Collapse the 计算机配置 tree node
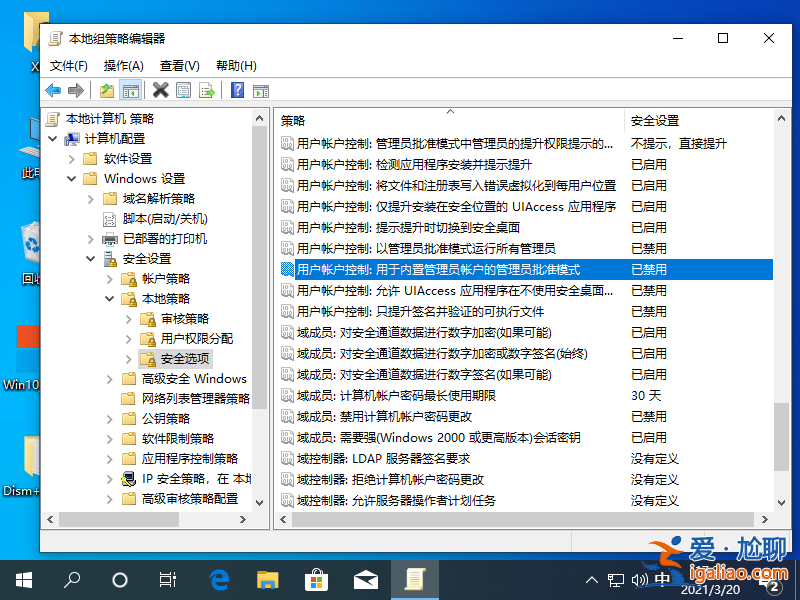The width and height of the screenshot is (800, 600). pyautogui.click(x=52, y=138)
